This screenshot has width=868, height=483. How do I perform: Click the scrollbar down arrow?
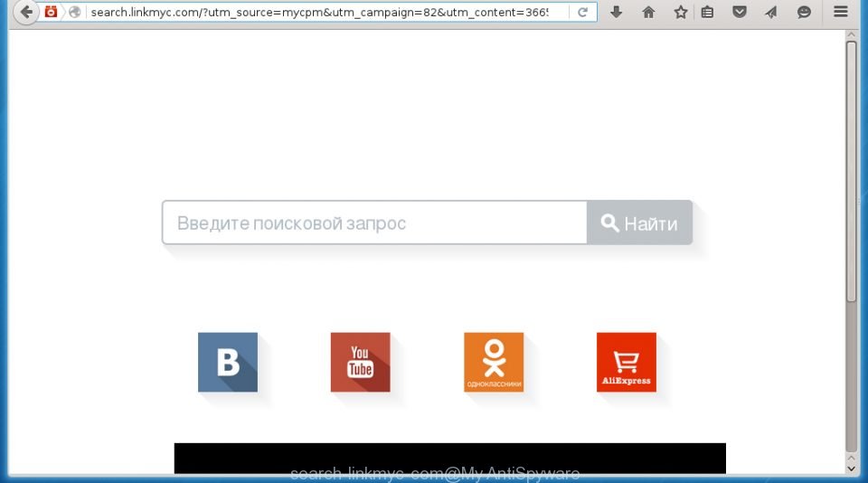[852, 468]
